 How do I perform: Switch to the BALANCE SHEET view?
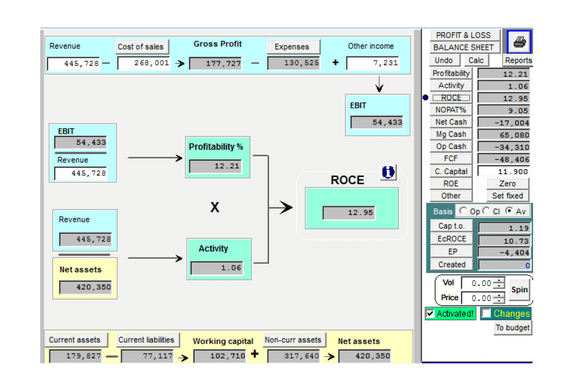tap(463, 48)
